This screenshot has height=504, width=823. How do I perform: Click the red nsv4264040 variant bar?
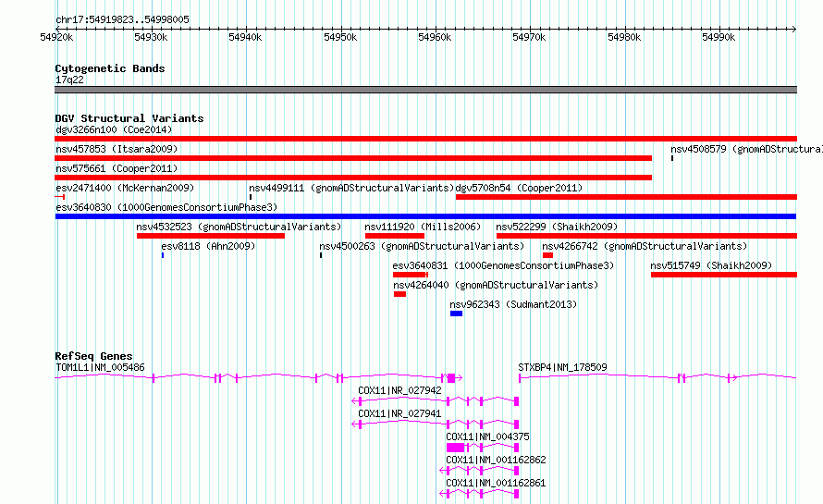click(400, 294)
